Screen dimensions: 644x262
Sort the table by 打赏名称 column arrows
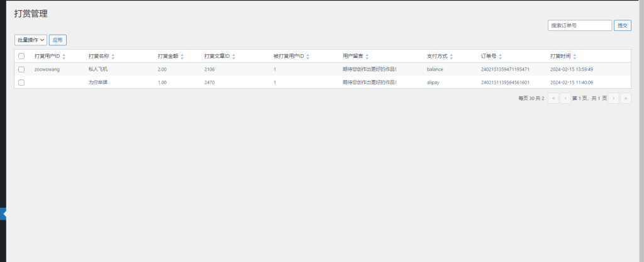[113, 56]
